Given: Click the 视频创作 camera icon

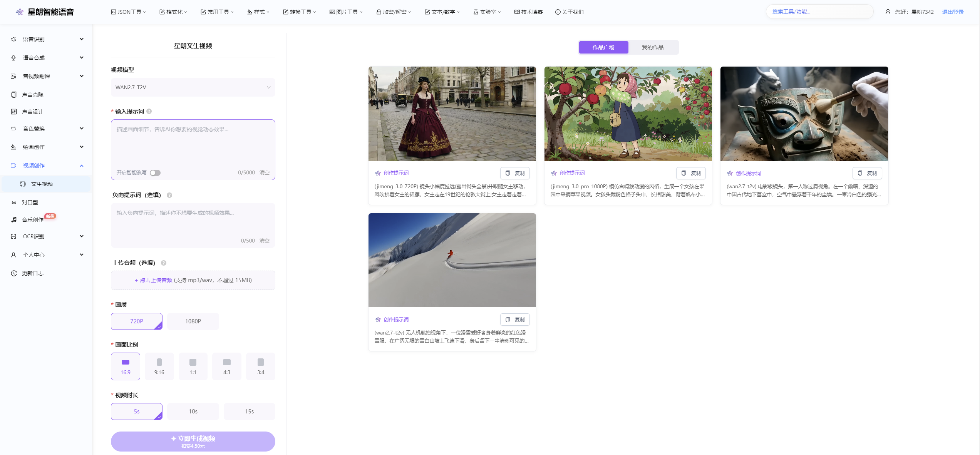Looking at the screenshot, I should click(13, 166).
